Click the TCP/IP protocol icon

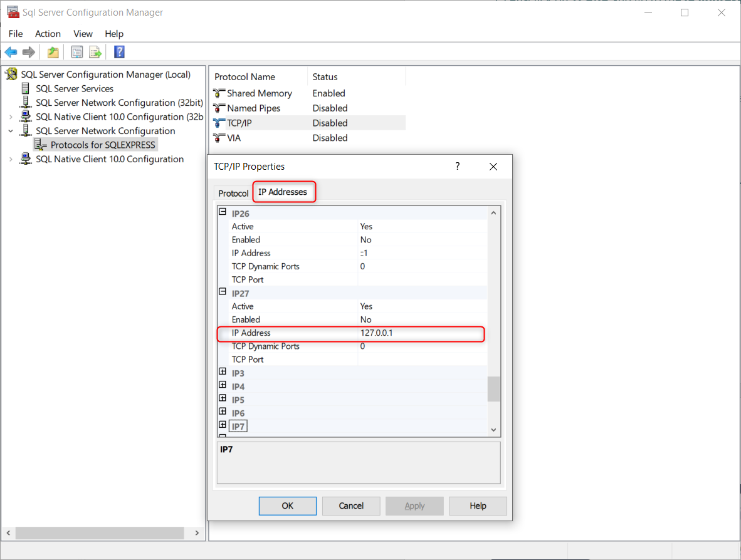[219, 123]
